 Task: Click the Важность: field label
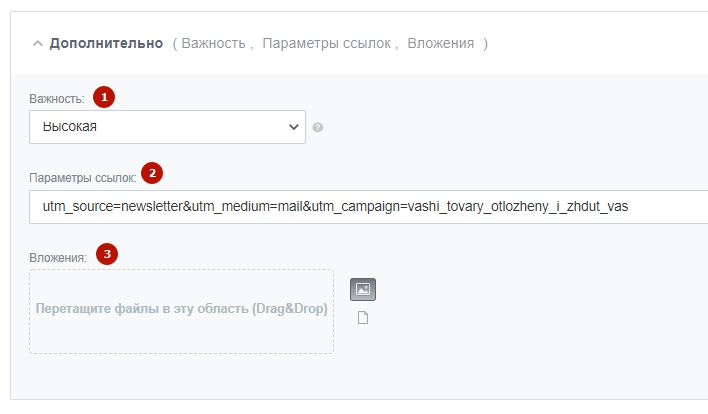click(57, 99)
